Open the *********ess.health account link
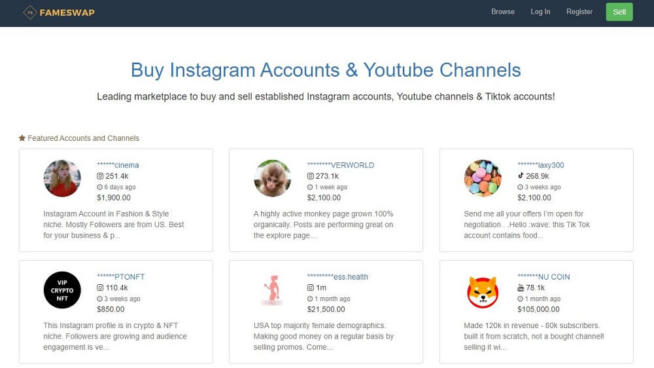The height and width of the screenshot is (368, 654). [x=337, y=277]
